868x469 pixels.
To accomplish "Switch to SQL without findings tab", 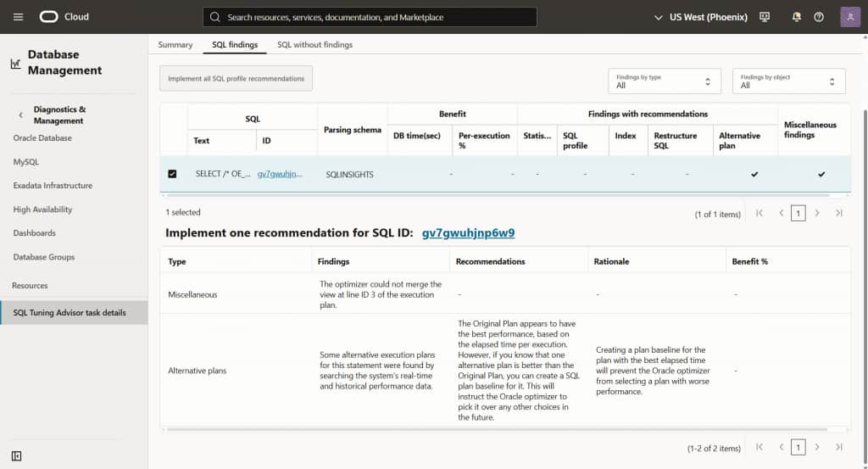I will 315,44.
